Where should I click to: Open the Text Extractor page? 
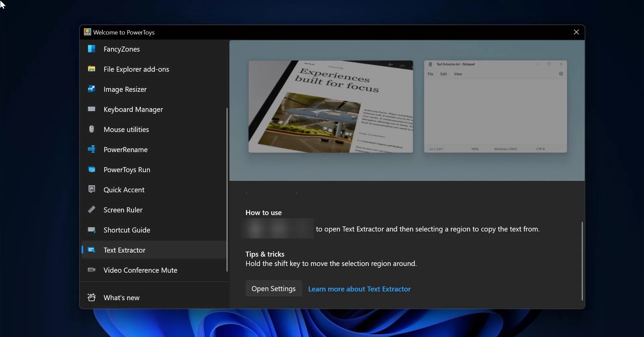coord(124,250)
